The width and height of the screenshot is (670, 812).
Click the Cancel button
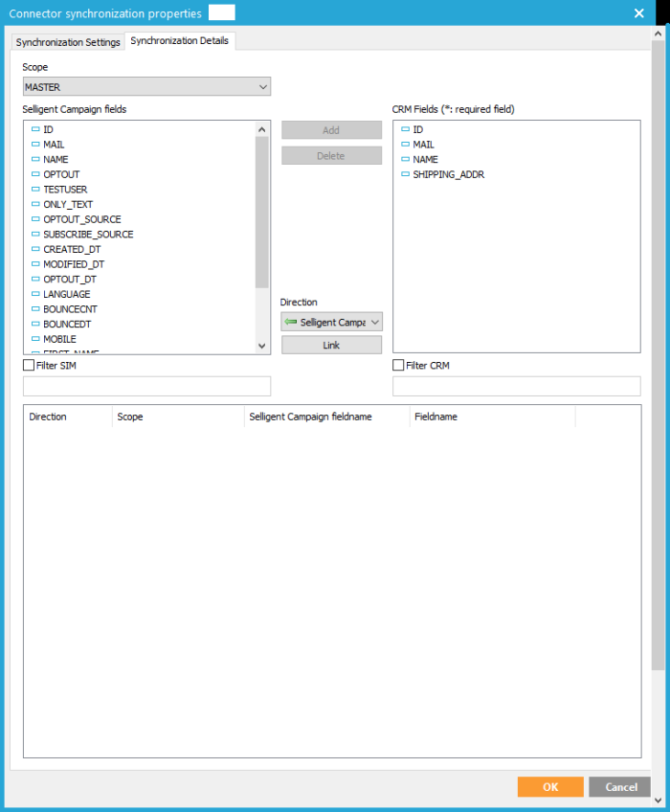pos(620,787)
